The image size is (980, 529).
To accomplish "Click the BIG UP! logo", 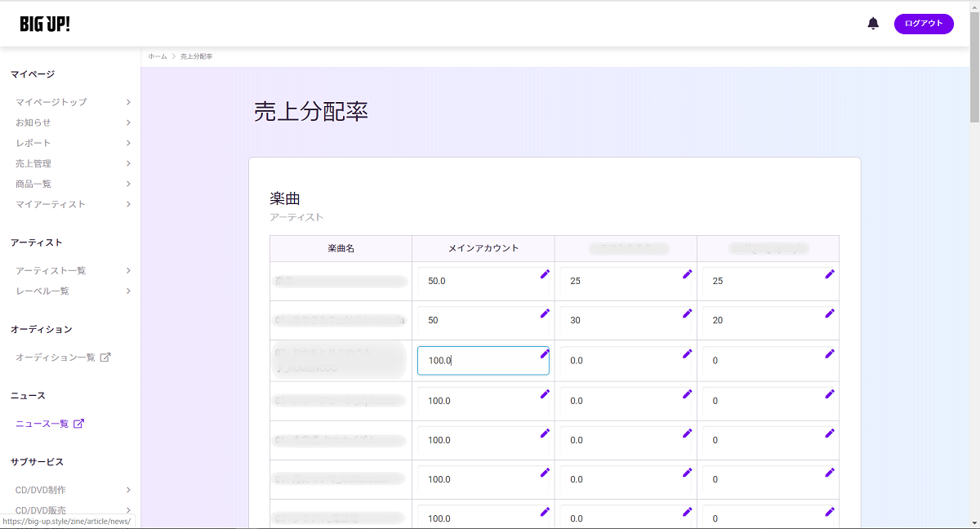I will pyautogui.click(x=45, y=24).
